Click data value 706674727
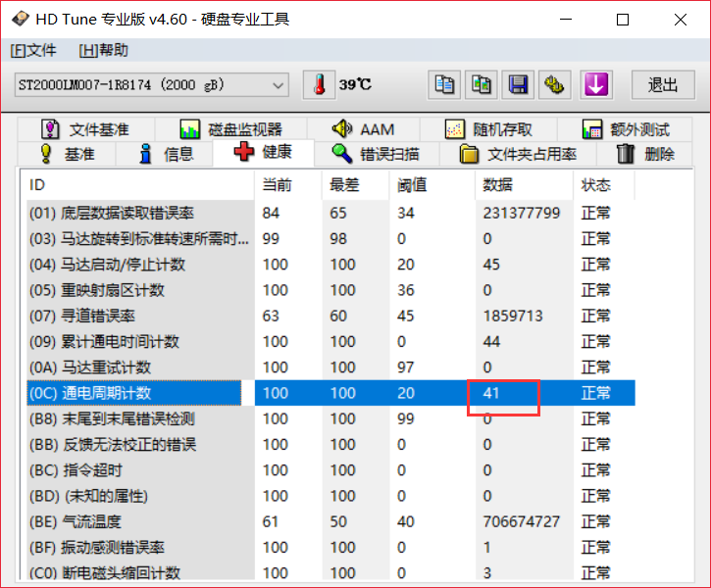711x588 pixels. (x=522, y=522)
